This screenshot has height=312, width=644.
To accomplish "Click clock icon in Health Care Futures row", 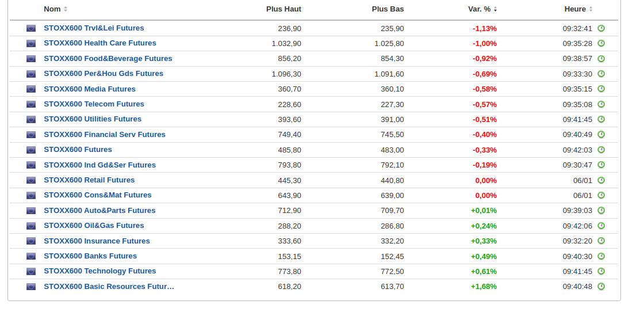I will pos(601,43).
